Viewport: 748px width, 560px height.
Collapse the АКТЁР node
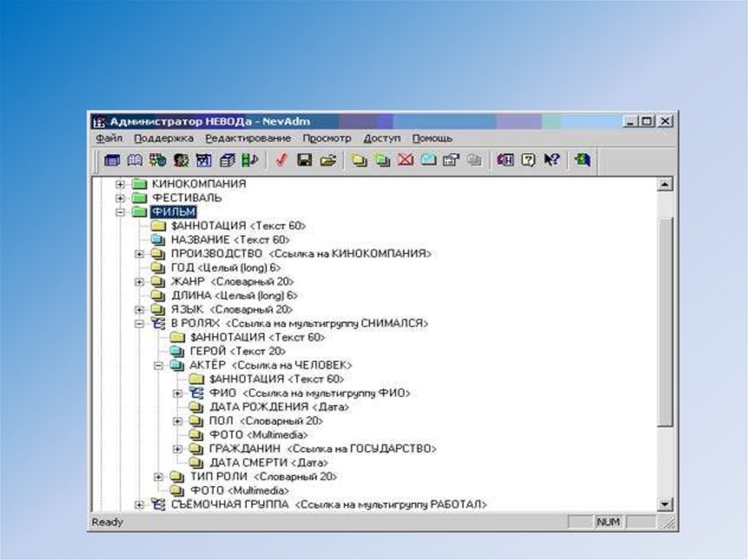158,365
